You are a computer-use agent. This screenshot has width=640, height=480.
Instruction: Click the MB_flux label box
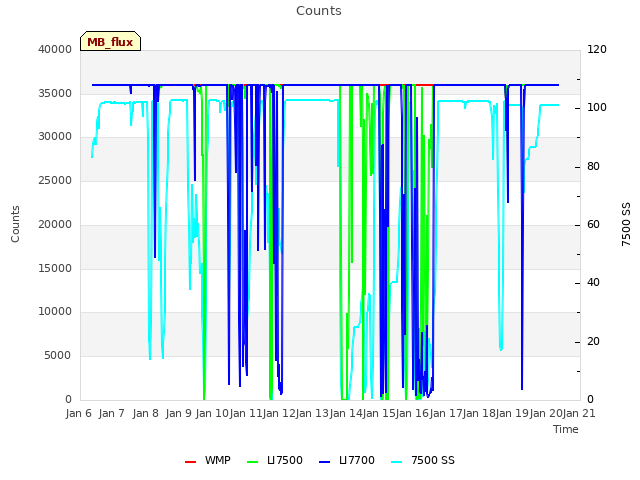(x=110, y=41)
